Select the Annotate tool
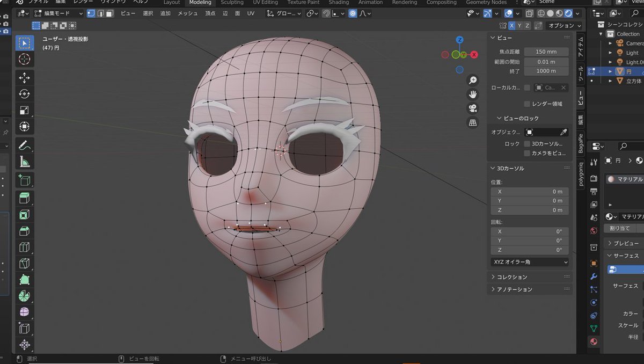This screenshot has height=364, width=644. point(25,145)
